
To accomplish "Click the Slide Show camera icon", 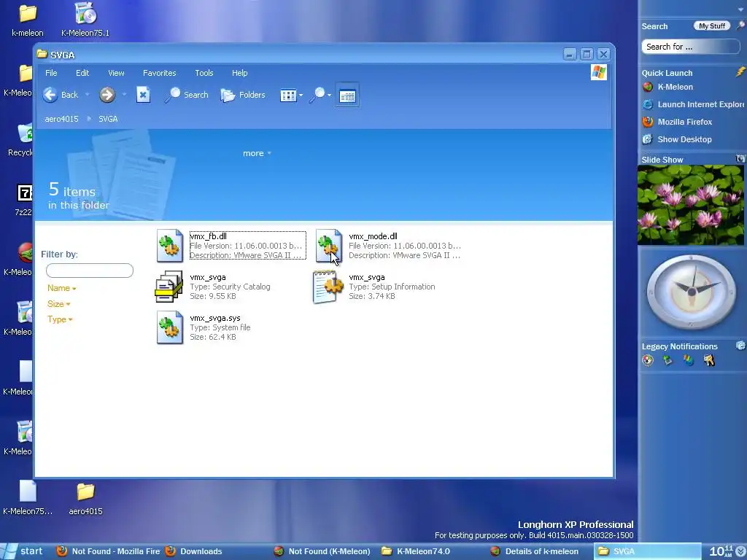I will pyautogui.click(x=740, y=158).
